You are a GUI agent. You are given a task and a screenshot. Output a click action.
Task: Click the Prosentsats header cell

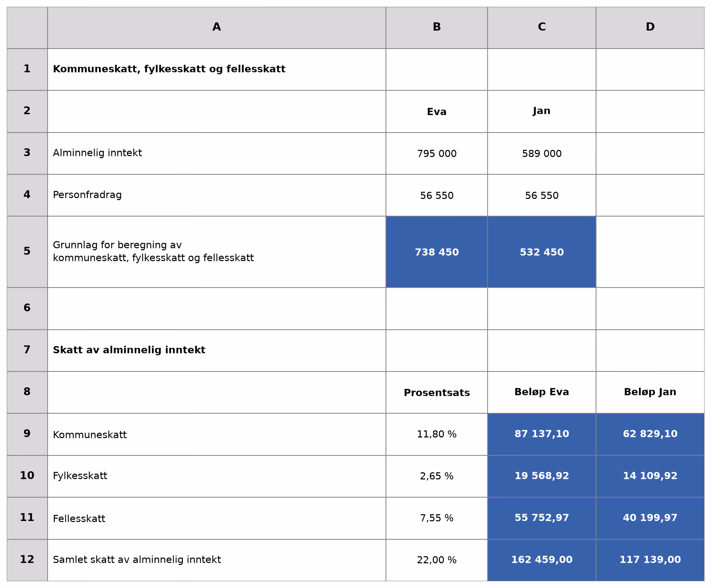[437, 392]
